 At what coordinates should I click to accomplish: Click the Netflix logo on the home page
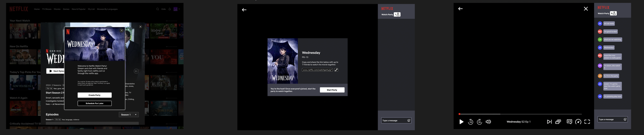pos(19,9)
